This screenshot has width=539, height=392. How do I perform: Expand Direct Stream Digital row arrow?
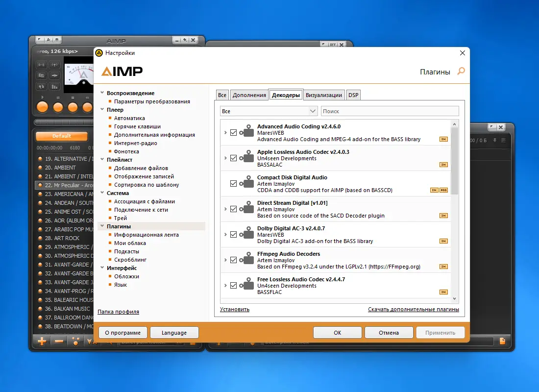pyautogui.click(x=225, y=209)
